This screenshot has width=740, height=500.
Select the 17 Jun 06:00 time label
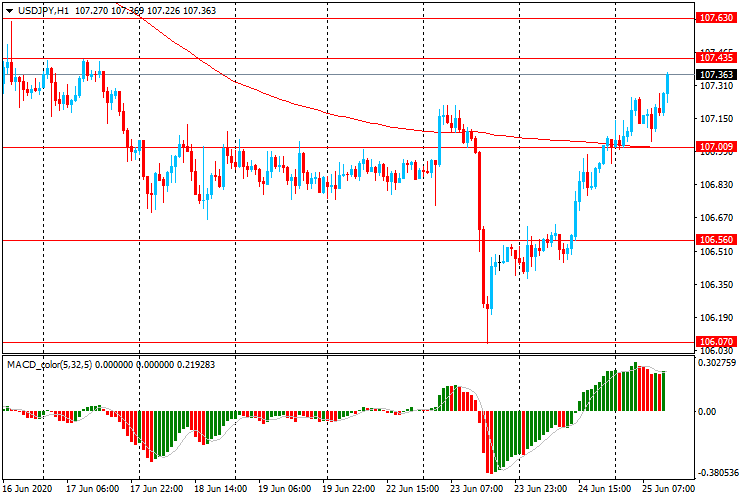click(x=92, y=490)
